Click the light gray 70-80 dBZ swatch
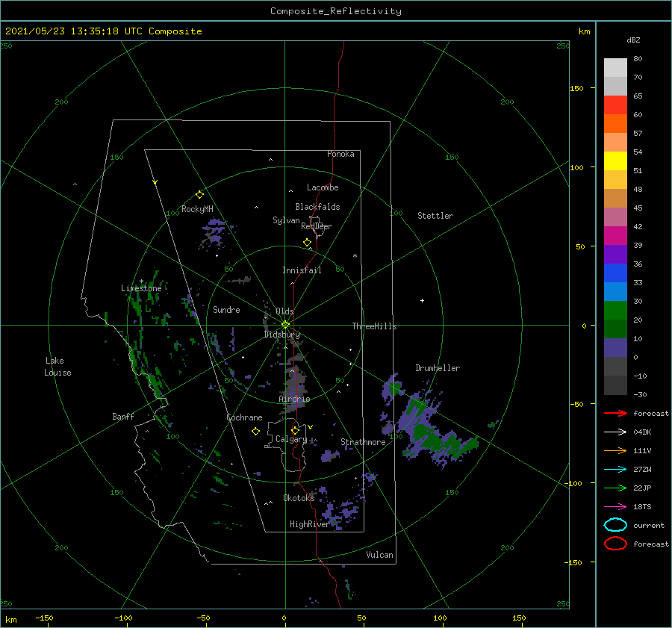672x628 pixels. tap(615, 68)
